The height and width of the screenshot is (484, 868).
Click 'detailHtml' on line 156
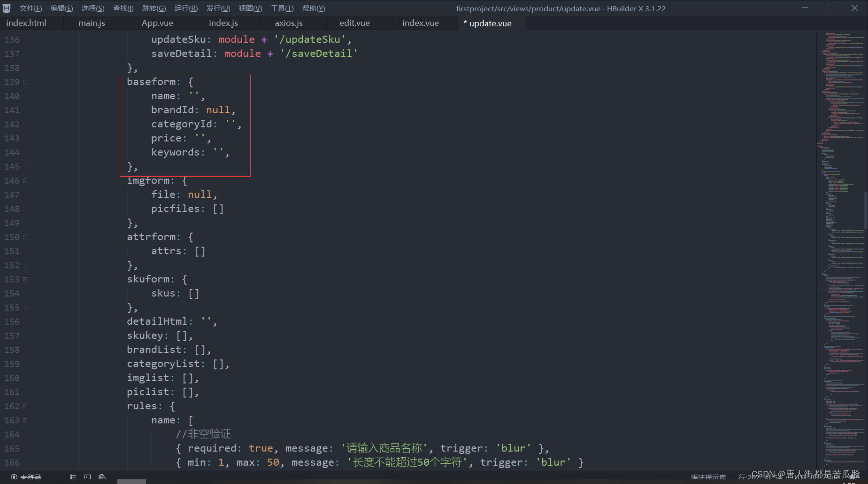[157, 321]
